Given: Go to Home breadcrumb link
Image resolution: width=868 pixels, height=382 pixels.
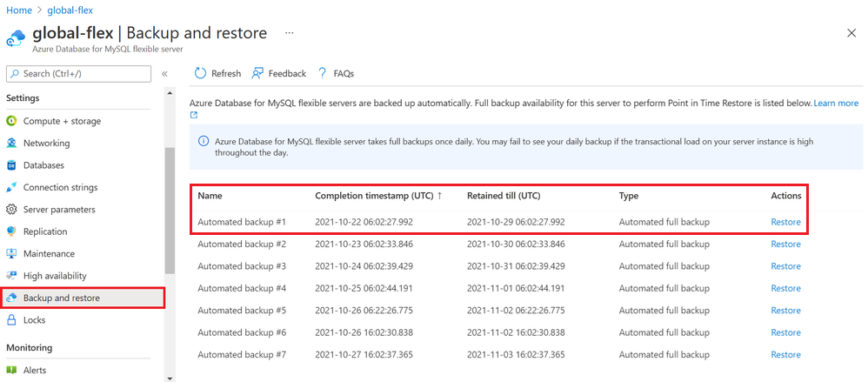Looking at the screenshot, I should point(19,10).
